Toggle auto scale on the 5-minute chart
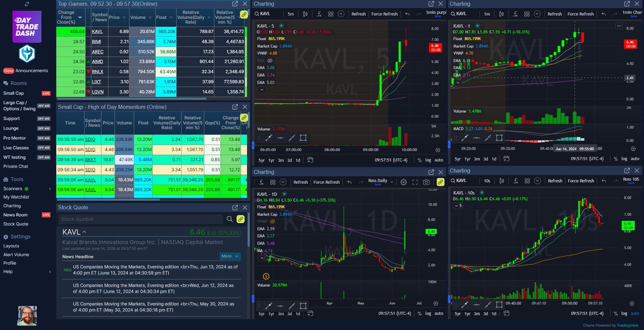The width and height of the screenshot is (644, 330). pyautogui.click(x=438, y=159)
